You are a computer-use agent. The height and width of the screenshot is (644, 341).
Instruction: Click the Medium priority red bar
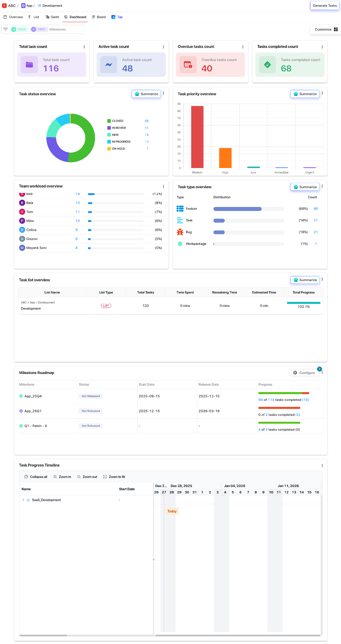[197, 137]
